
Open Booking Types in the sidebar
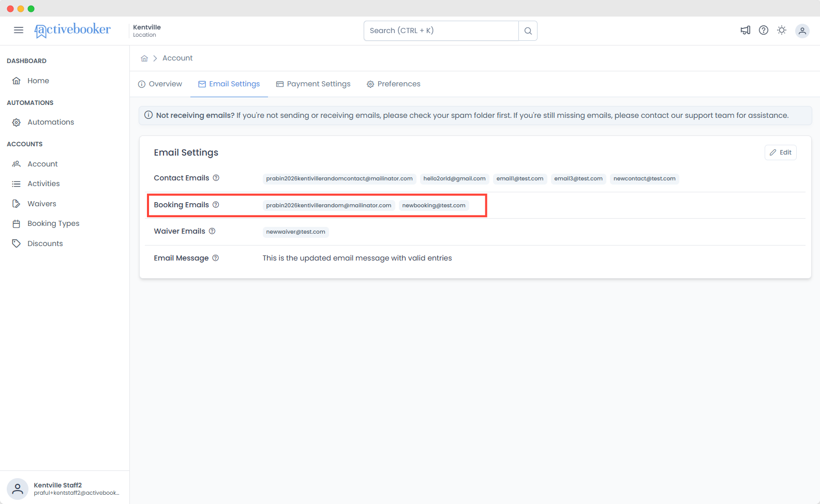pos(53,224)
